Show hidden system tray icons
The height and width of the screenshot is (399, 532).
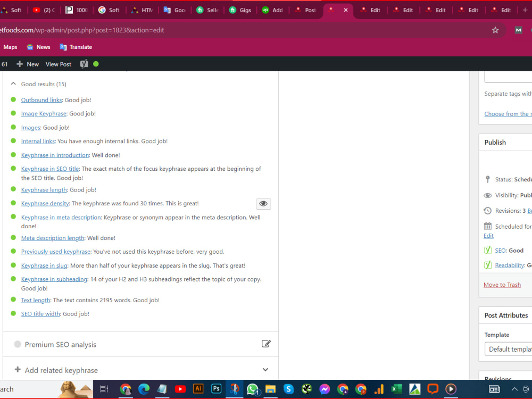click(514, 389)
